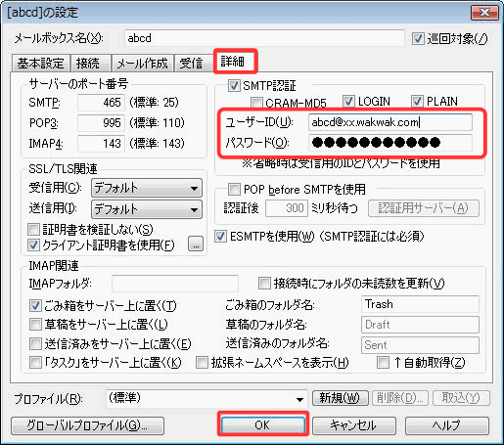The height and width of the screenshot is (445, 504).
Task: Enable the CRAM-MD5 authentication checkbox
Action: [x=256, y=103]
